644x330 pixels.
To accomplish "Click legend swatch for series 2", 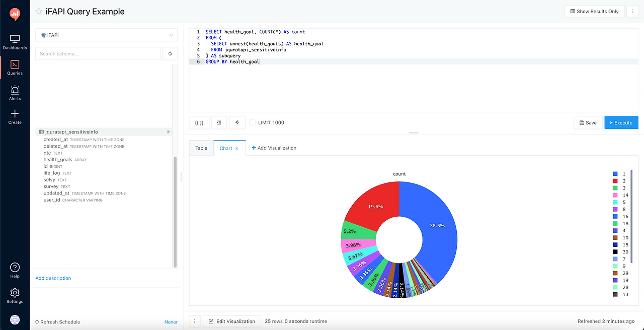I will (x=615, y=181).
